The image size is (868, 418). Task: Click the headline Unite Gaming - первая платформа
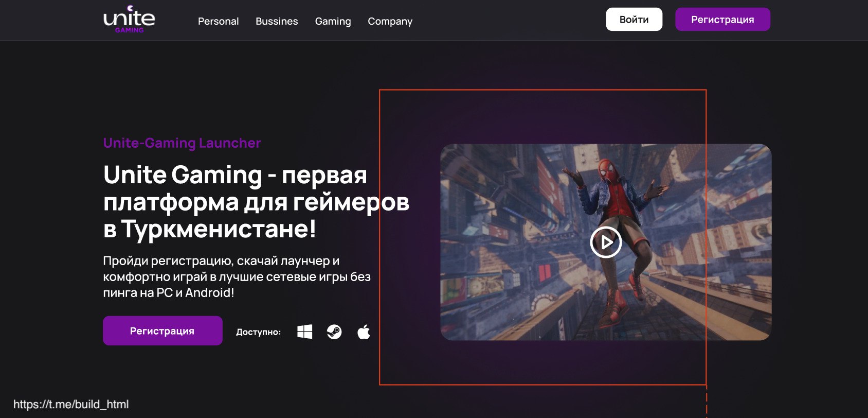click(x=256, y=202)
